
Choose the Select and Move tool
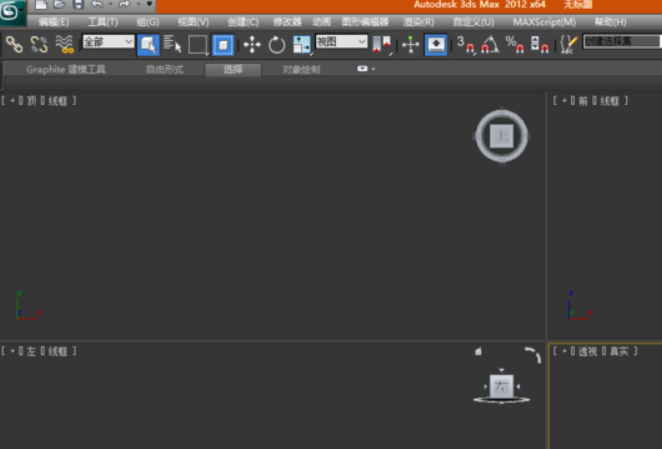tap(251, 43)
